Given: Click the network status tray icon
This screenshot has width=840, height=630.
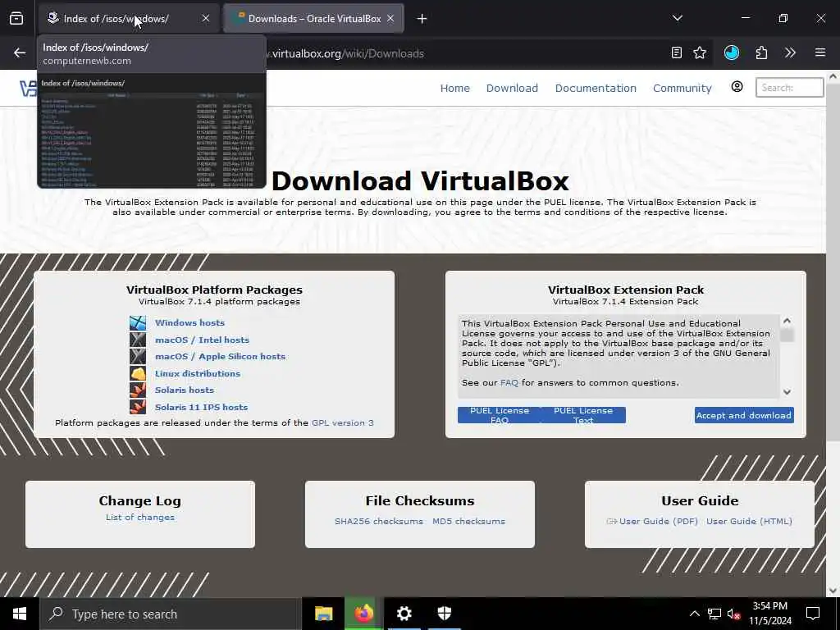Looking at the screenshot, I should (714, 614).
